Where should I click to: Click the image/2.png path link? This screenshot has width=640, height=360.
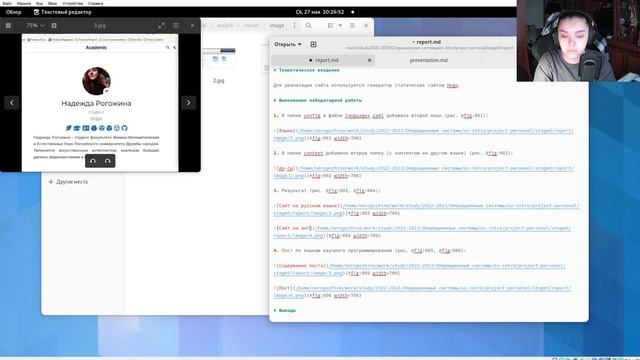coord(423,172)
